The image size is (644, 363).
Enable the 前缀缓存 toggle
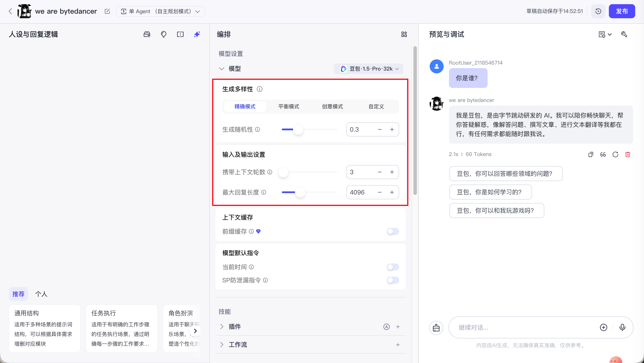[x=393, y=231]
